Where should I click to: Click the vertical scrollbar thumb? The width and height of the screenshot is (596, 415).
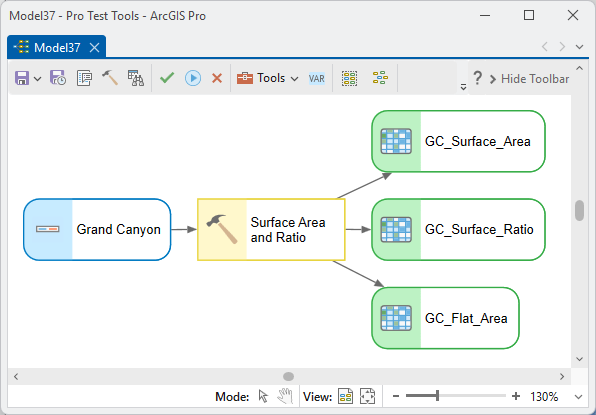pyautogui.click(x=579, y=210)
